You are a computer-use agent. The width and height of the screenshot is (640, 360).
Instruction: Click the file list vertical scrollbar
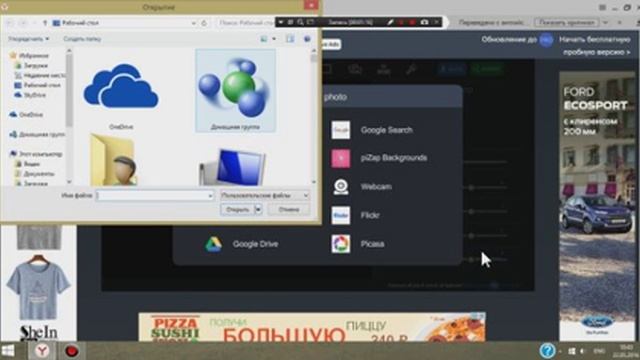pos(313,116)
